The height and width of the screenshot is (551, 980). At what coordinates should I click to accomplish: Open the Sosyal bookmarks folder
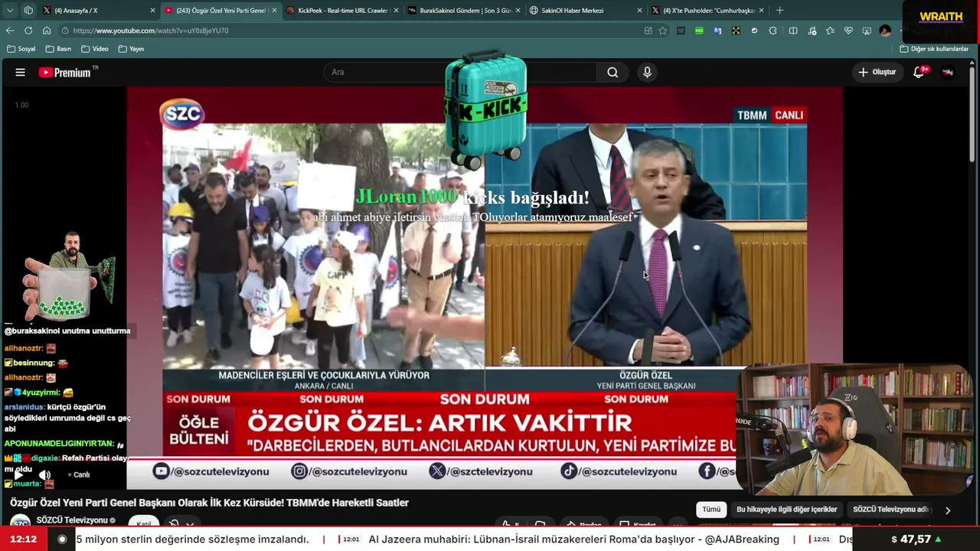pos(21,49)
